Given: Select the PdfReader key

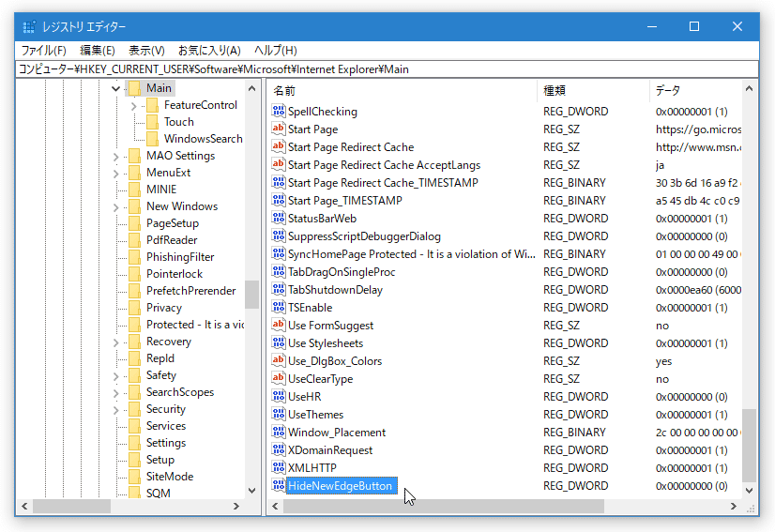Looking at the screenshot, I should point(172,240).
